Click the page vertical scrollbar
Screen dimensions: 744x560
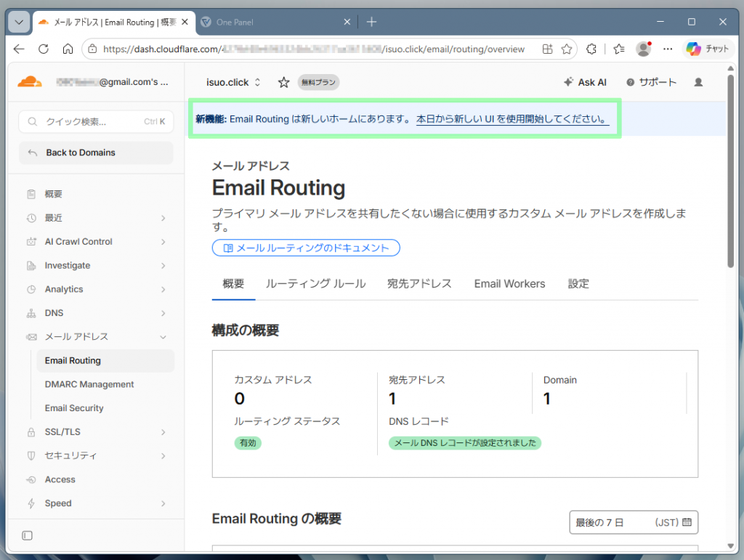point(731,171)
